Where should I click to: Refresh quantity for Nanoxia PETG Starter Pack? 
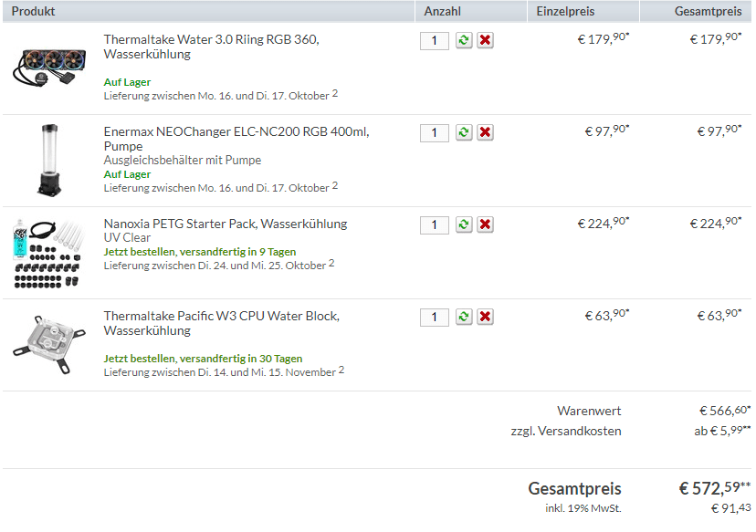click(x=464, y=224)
